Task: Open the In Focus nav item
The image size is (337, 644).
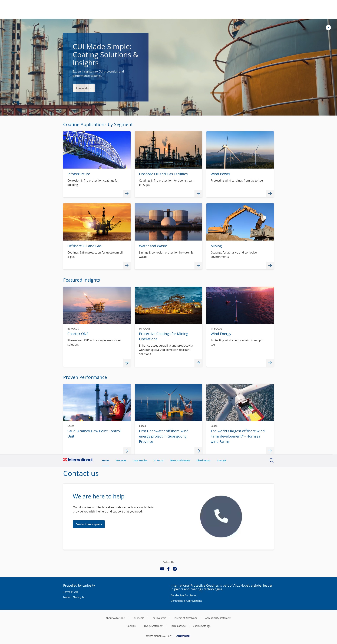Action: [x=159, y=461]
